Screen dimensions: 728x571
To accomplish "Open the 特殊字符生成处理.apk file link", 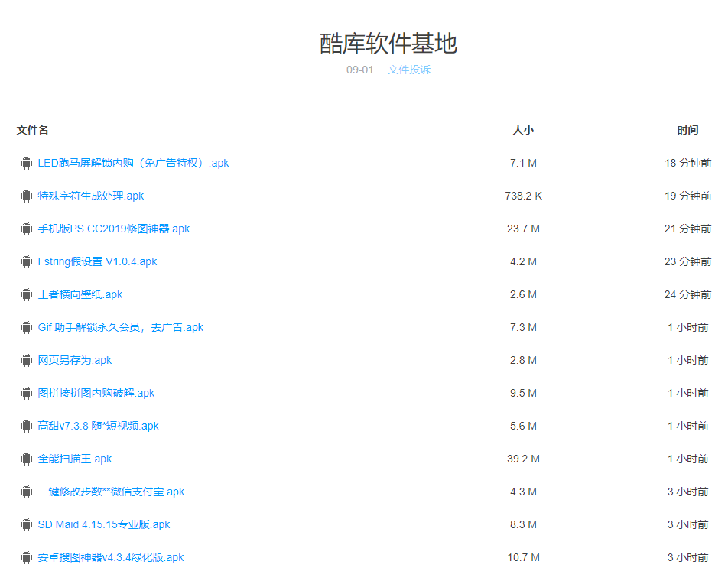I will 88,196.
